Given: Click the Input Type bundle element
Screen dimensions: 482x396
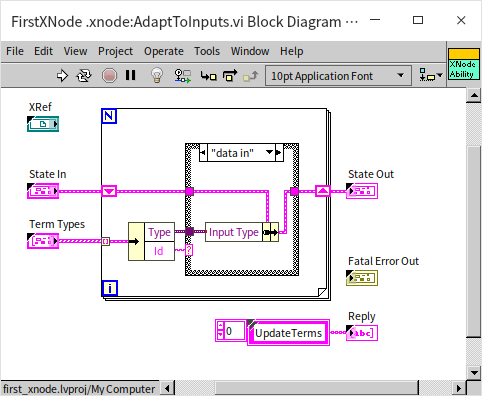Looking at the screenshot, I should tap(234, 232).
